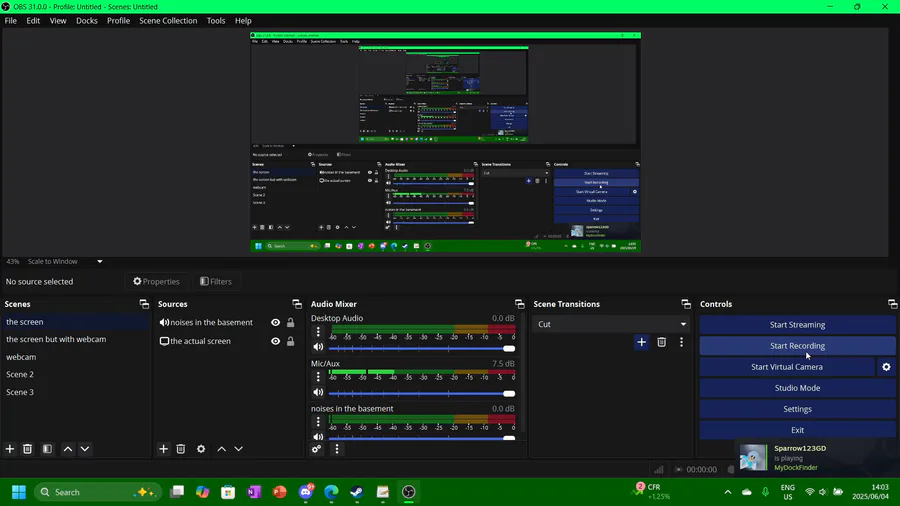The image size is (900, 506).
Task: Remove selected source with trash icon
Action: pyautogui.click(x=181, y=449)
